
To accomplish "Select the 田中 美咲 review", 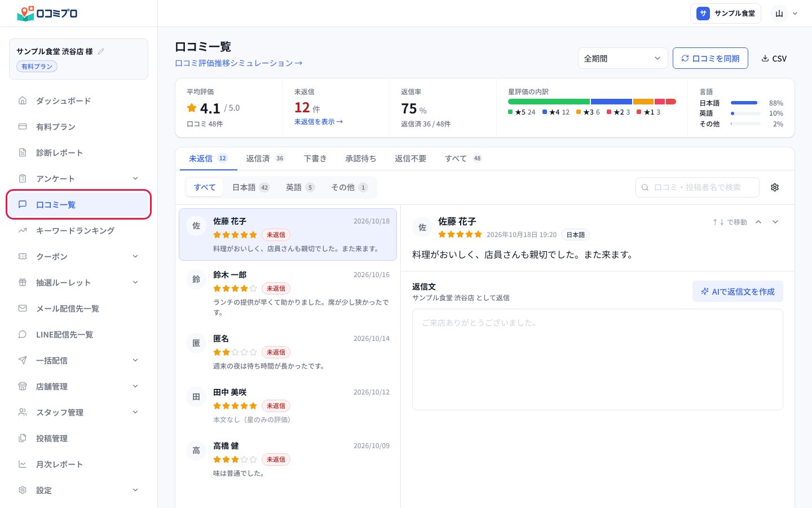I will (288, 406).
